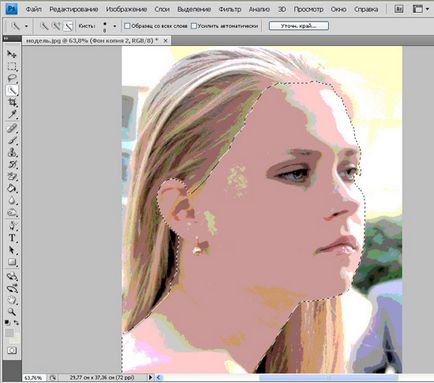
Task: Swap foreground and background colors
Action: coord(16,322)
